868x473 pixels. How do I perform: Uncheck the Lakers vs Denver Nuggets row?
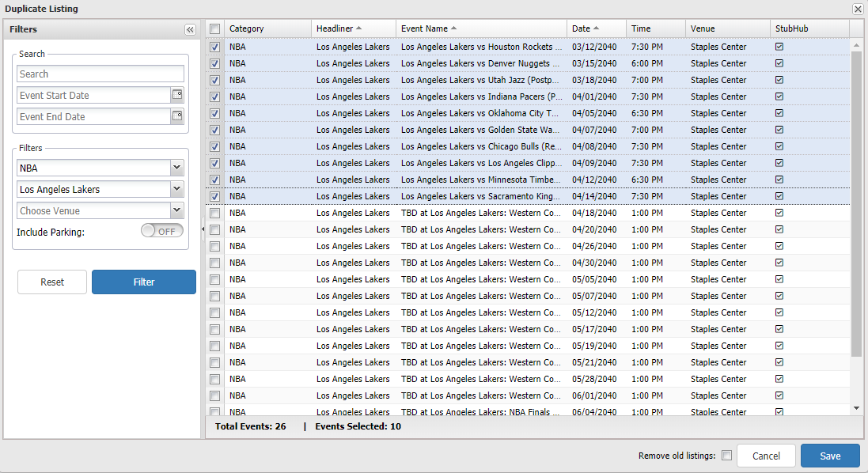pyautogui.click(x=214, y=63)
